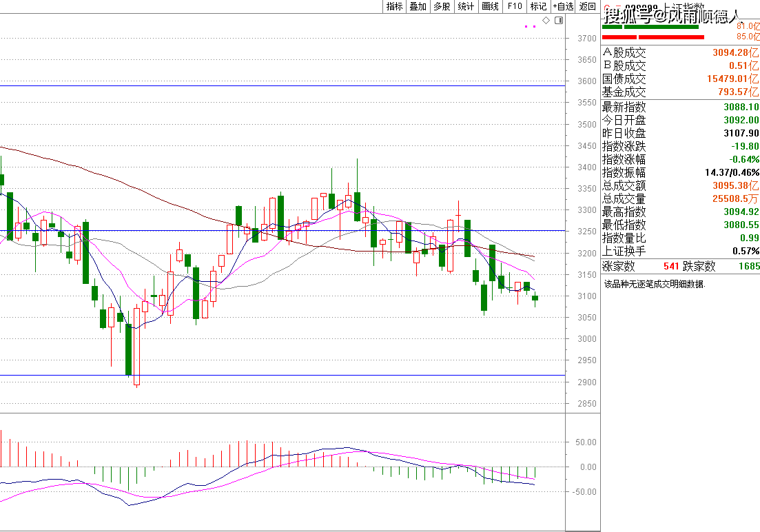Click the 标记 mark button
The image size is (760, 532).
pos(538,6)
